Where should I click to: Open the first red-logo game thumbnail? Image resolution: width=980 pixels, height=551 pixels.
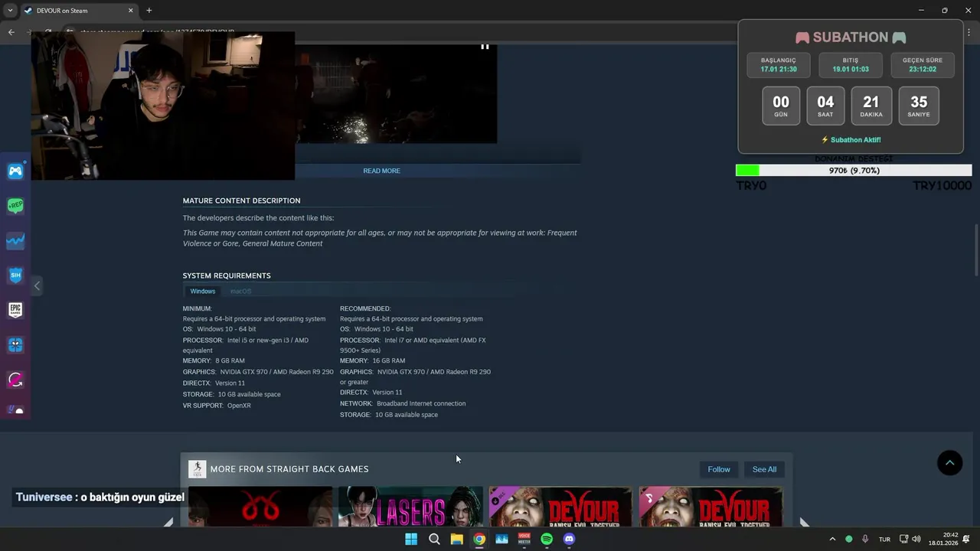pyautogui.click(x=260, y=507)
